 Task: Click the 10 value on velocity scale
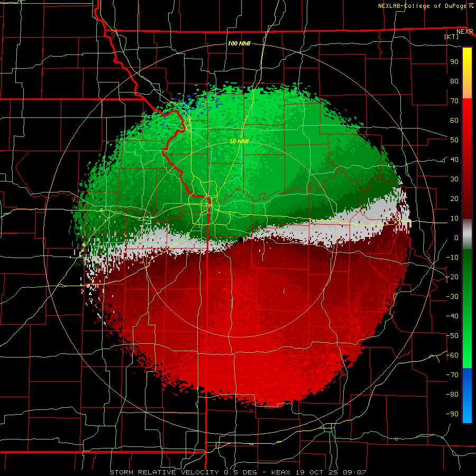click(x=454, y=218)
